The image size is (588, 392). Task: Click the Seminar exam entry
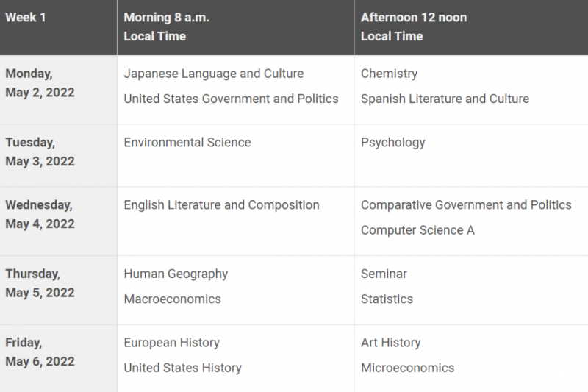384,274
